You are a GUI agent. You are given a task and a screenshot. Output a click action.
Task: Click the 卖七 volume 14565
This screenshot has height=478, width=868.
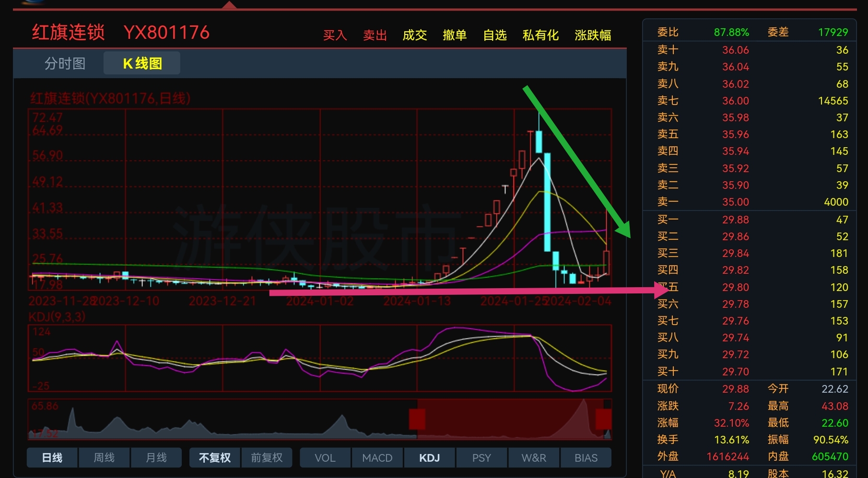click(833, 101)
